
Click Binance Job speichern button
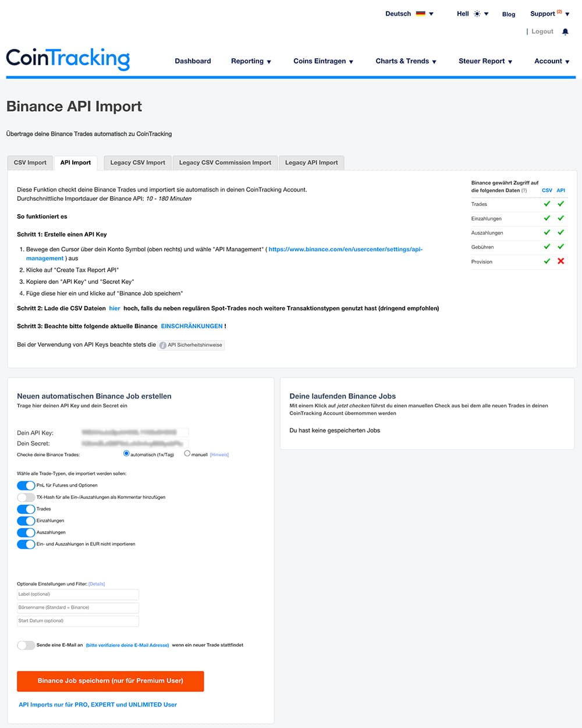111,681
